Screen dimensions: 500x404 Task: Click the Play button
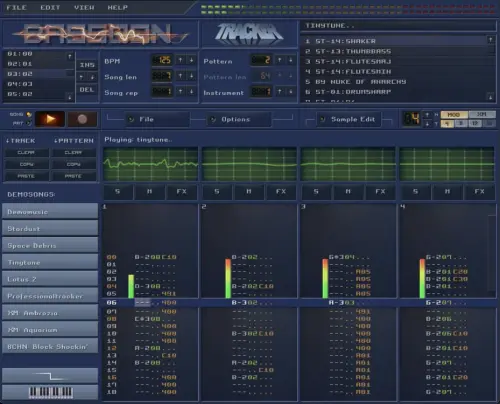(x=50, y=119)
